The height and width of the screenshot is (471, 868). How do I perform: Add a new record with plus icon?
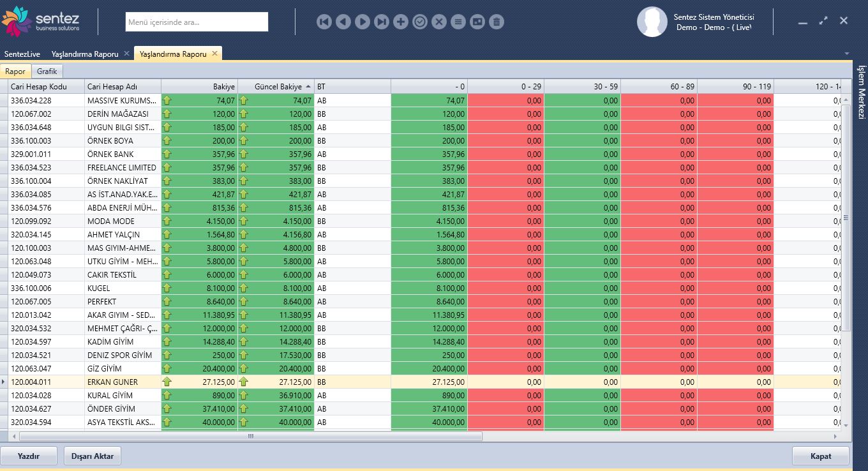[401, 22]
